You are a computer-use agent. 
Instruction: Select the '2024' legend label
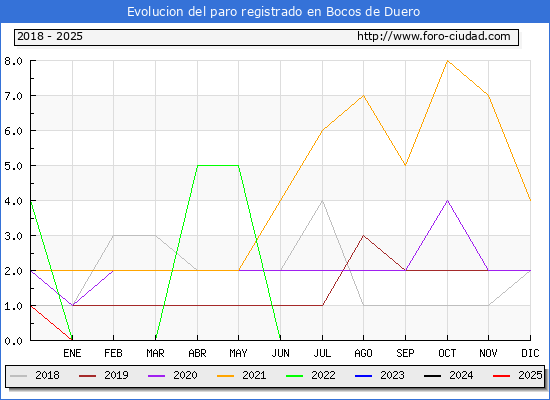click(461, 375)
